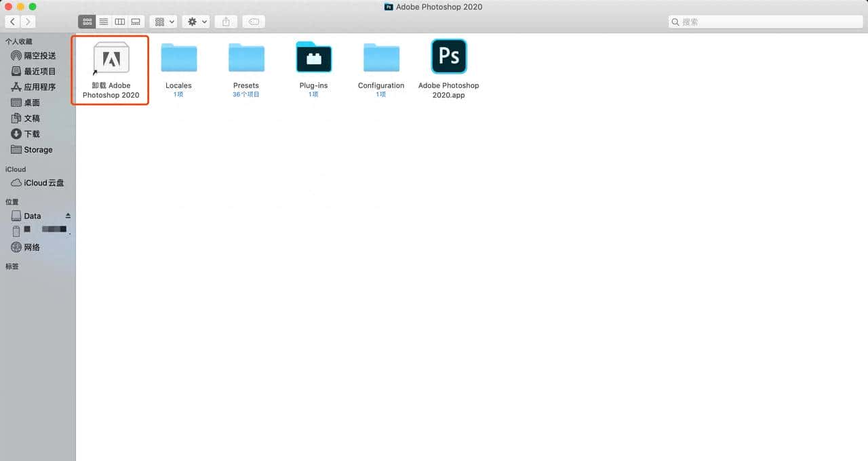Image resolution: width=868 pixels, height=461 pixels.
Task: Open the Plug-ins folder
Action: (313, 57)
